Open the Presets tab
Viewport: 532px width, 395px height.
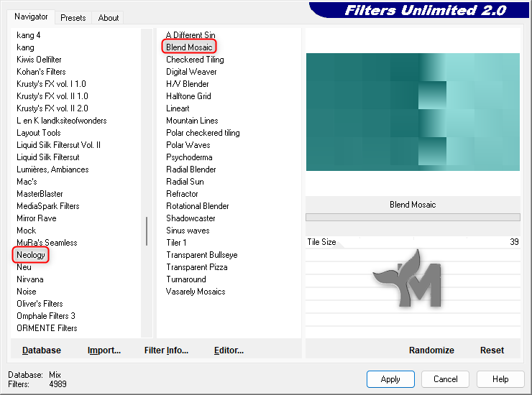pos(73,18)
